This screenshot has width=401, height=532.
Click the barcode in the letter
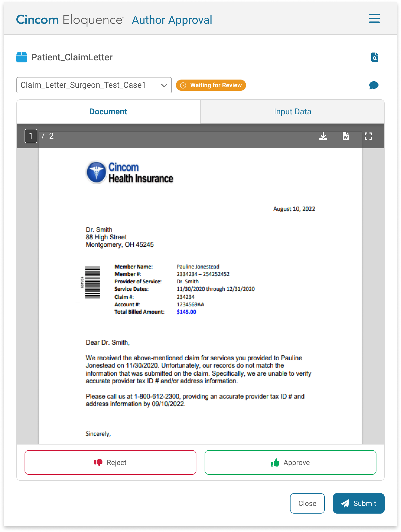[93, 282]
